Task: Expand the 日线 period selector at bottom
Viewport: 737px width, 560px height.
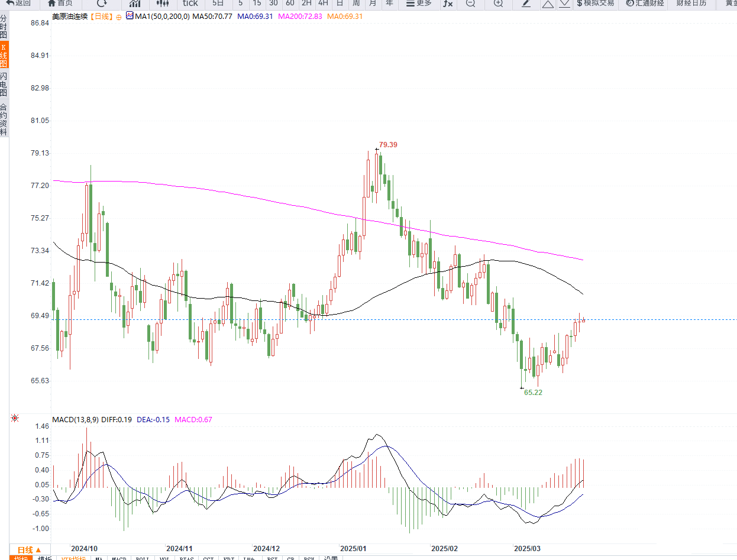Action: coord(29,550)
